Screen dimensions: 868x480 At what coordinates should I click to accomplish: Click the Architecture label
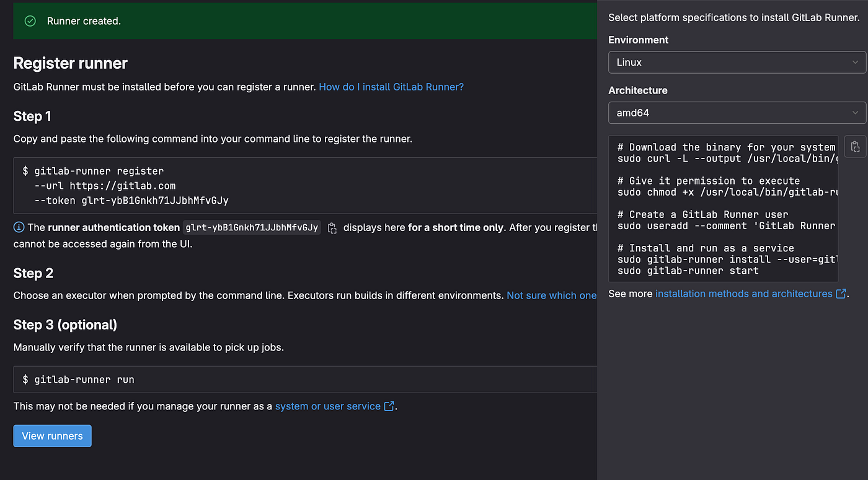coord(638,90)
